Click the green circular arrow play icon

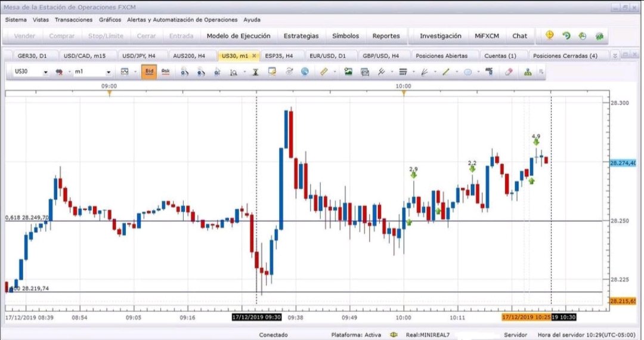point(566,36)
